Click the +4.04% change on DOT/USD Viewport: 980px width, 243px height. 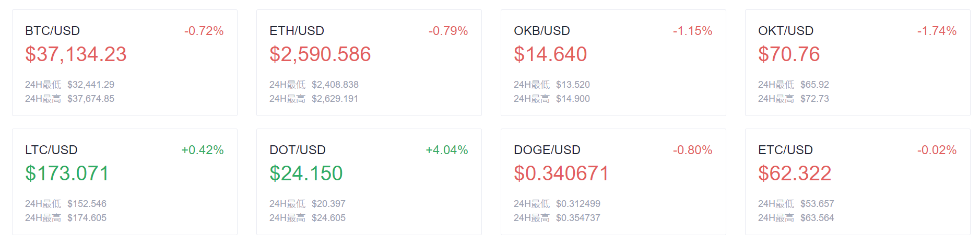click(x=447, y=150)
